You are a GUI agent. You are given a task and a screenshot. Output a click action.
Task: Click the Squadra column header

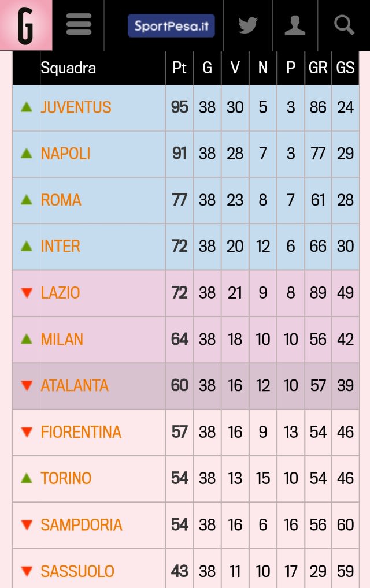(68, 68)
